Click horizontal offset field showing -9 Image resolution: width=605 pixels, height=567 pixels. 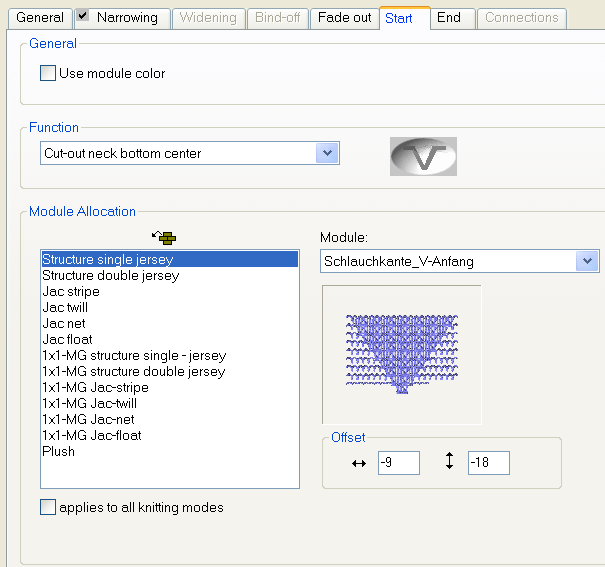[398, 463]
